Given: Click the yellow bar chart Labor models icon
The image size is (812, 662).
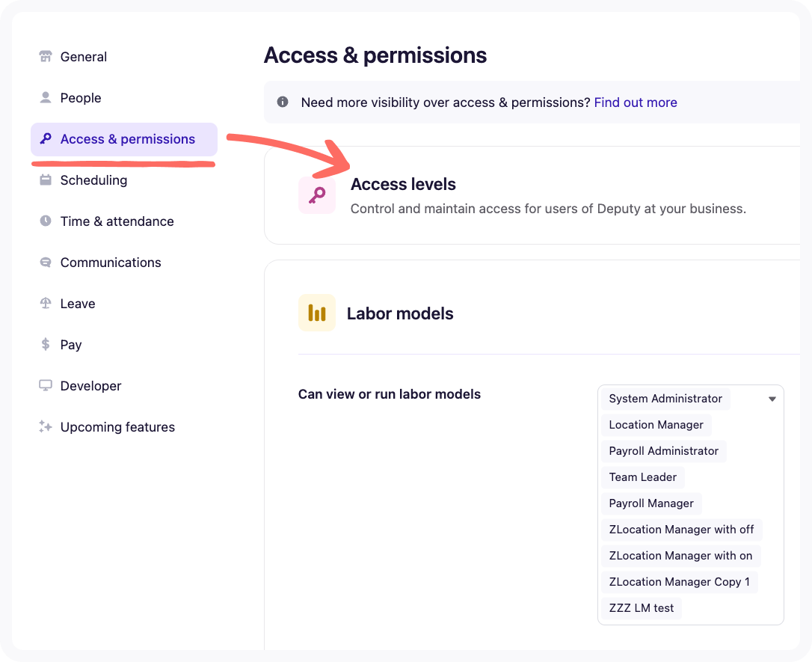Looking at the screenshot, I should point(317,313).
